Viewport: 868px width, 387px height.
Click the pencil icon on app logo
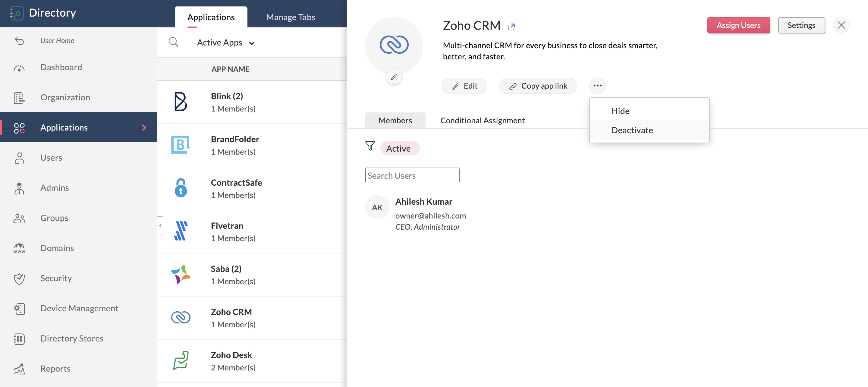394,77
